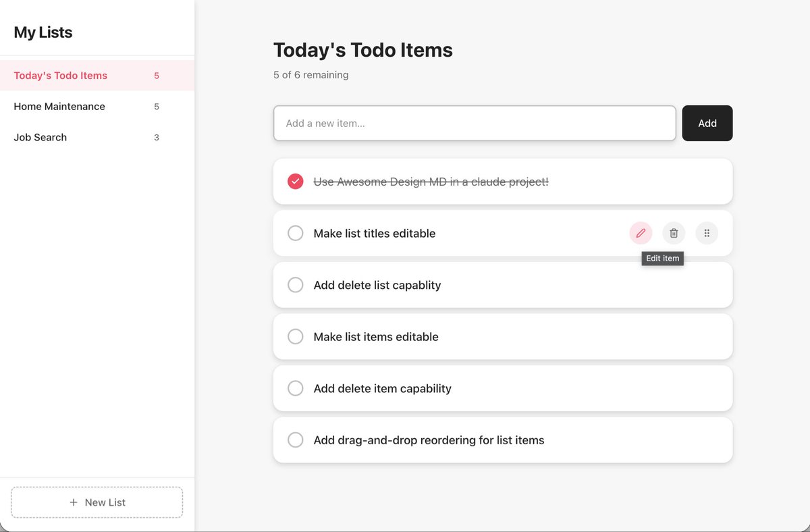Tick the Make list items editable circle

click(295, 336)
